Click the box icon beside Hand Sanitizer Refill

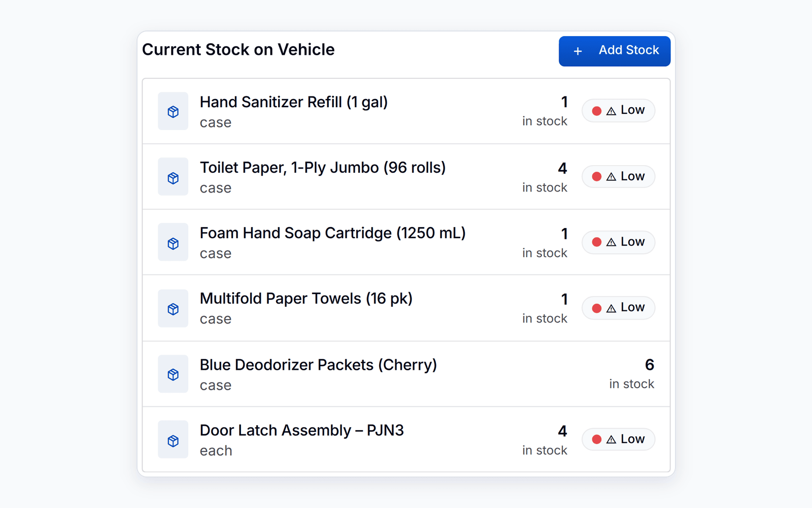[173, 111]
